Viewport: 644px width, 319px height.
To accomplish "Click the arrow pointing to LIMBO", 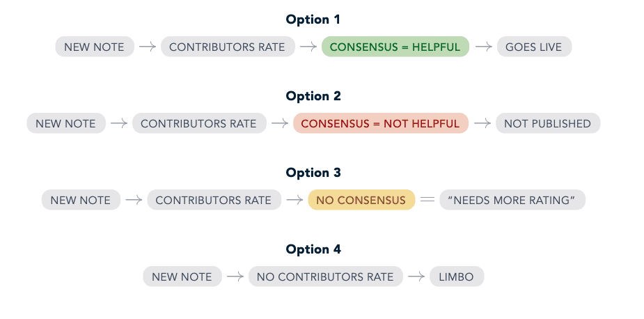I will pos(416,277).
